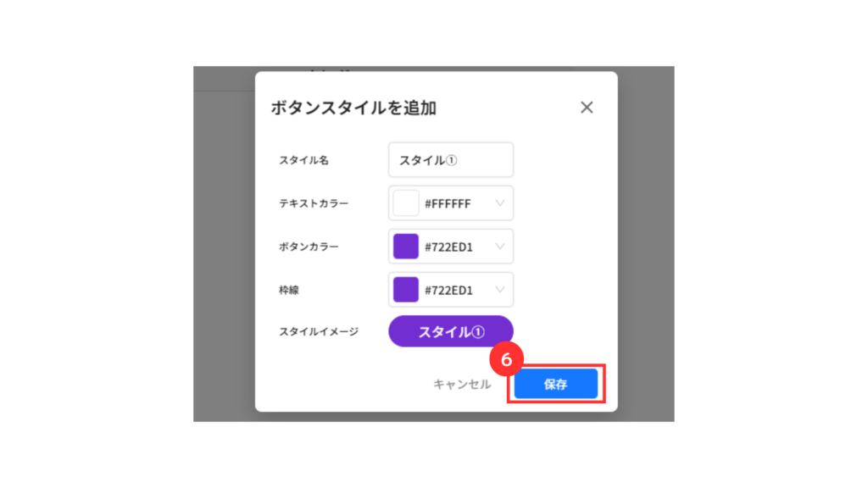
Task: Expand the 枠線 dropdown chevron
Action: 500,290
